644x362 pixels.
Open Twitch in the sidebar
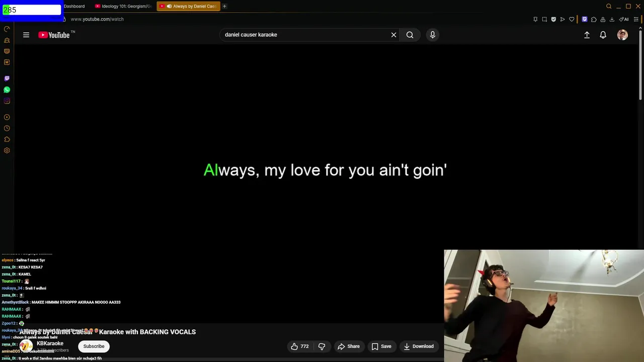(x=7, y=78)
